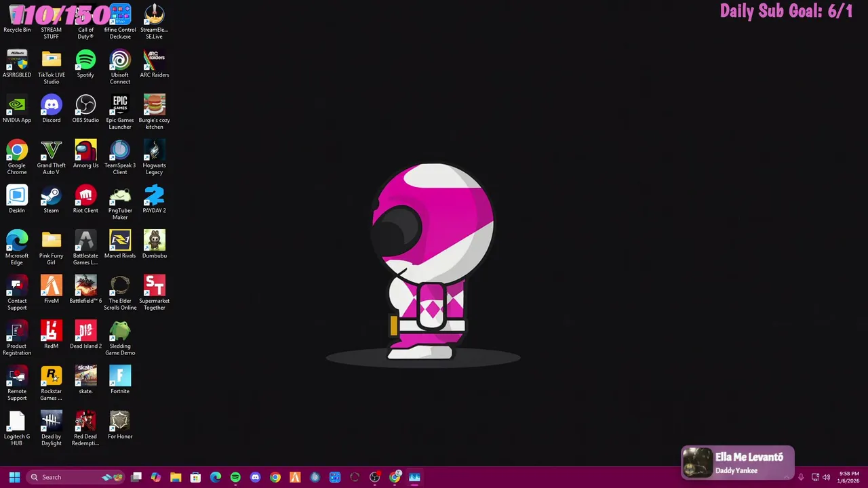Select The Elder Scrolls Online icon
The height and width of the screenshot is (488, 868).
(120, 293)
